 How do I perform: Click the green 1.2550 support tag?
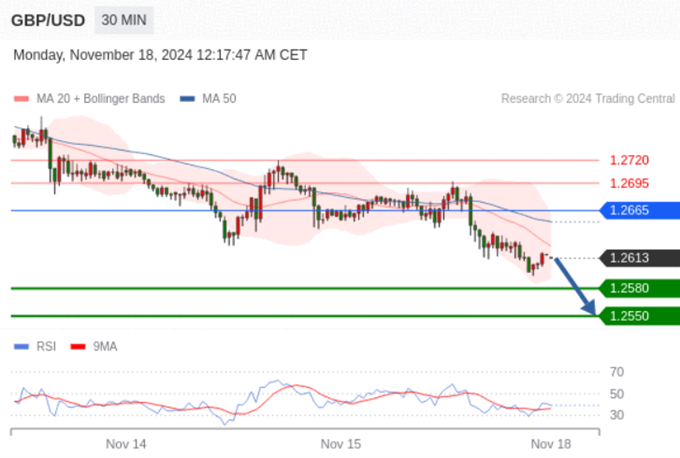(x=640, y=316)
